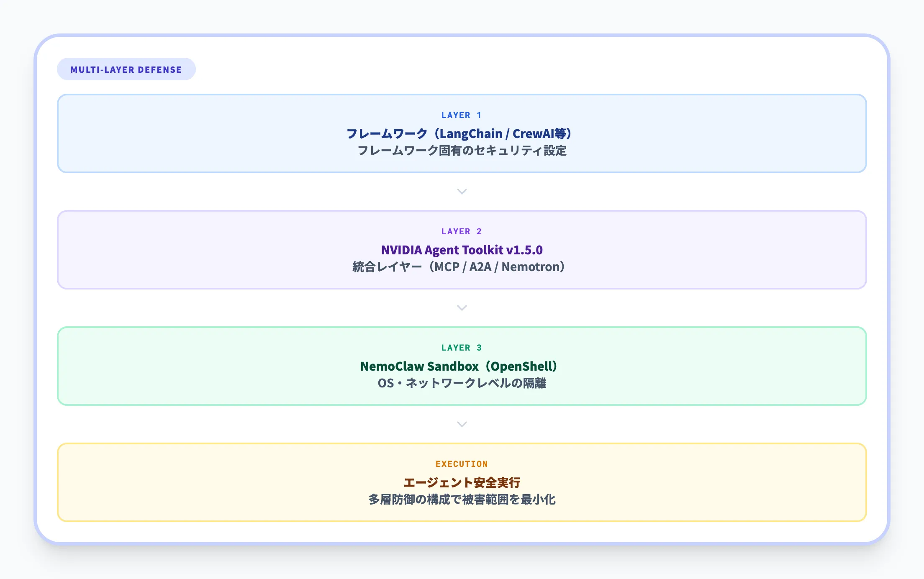Click the フレームワーク固有のセキュリティ設定 subtitle

tap(462, 151)
